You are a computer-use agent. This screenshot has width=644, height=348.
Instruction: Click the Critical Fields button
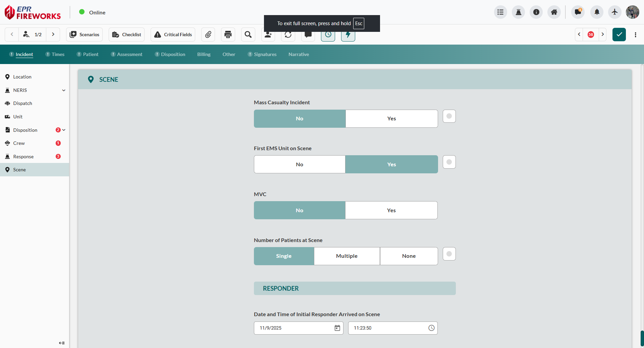click(x=172, y=35)
